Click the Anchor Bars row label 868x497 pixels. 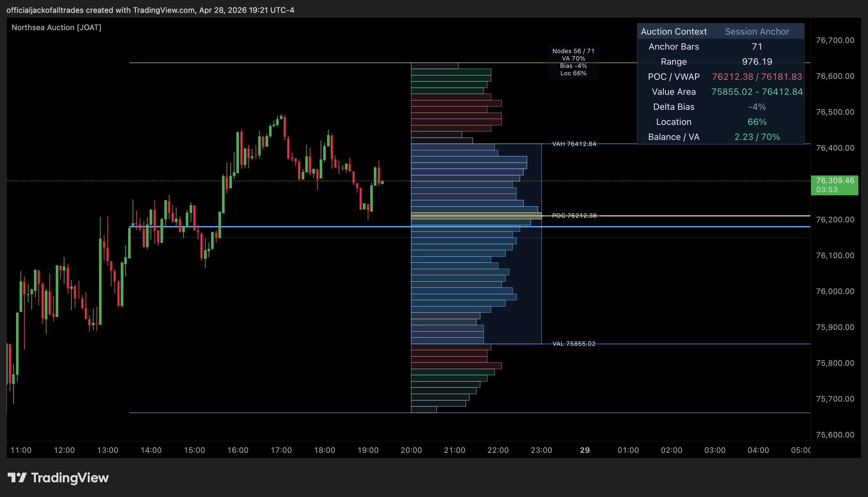[674, 46]
